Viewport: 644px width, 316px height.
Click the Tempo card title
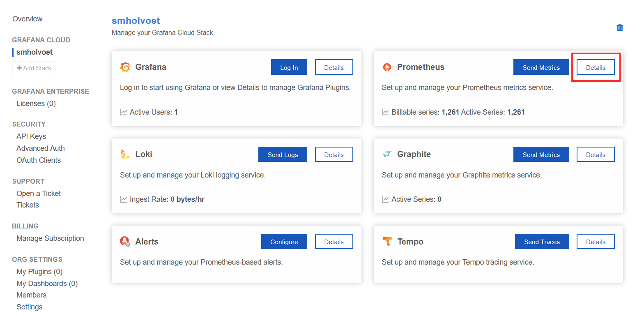(410, 242)
